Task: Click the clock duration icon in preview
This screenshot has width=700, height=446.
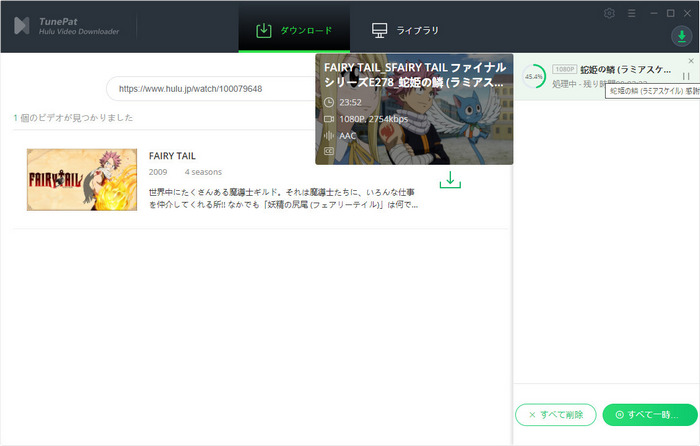Action: [329, 102]
